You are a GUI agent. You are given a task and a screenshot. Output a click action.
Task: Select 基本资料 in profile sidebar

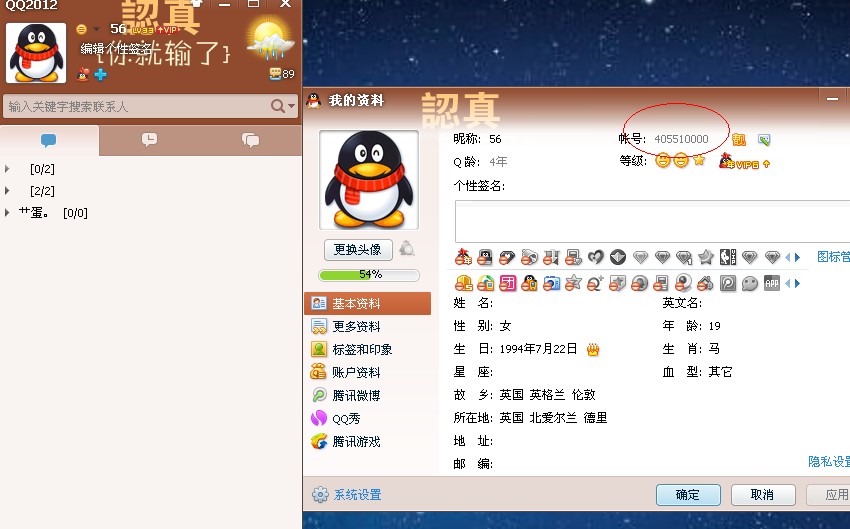tap(368, 304)
